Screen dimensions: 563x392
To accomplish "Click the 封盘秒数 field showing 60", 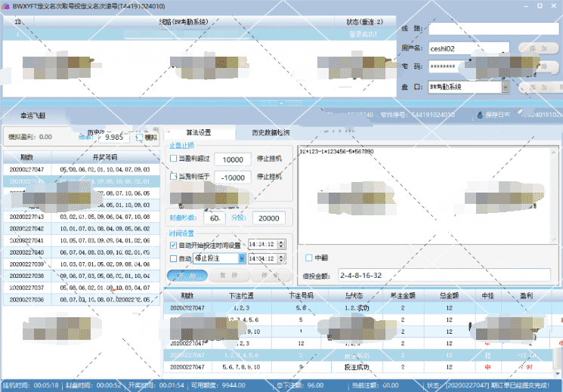I will (215, 218).
